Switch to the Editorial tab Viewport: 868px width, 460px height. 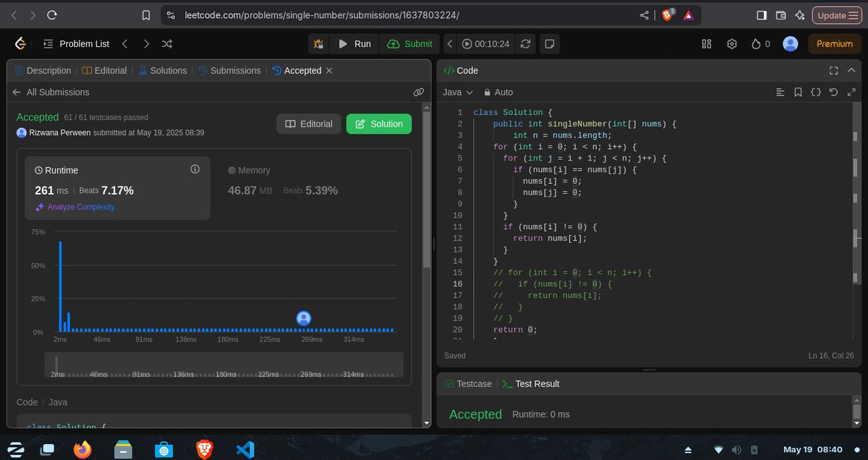pos(104,70)
